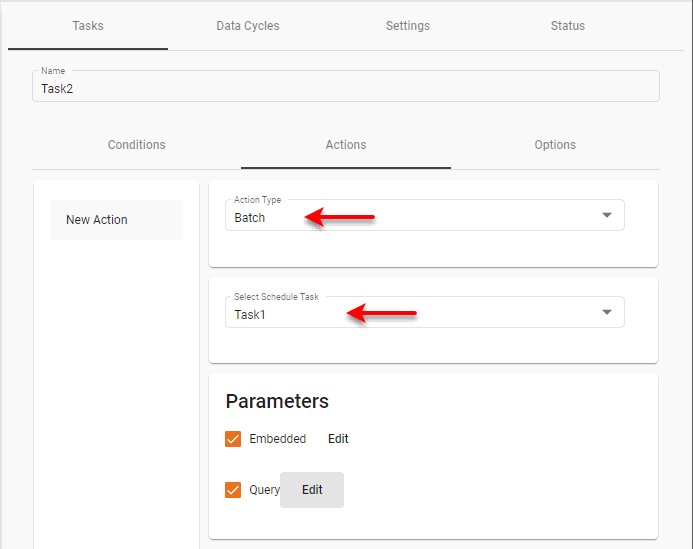Expand the Action Type dropdown arrow
The image size is (693, 549).
coord(606,216)
